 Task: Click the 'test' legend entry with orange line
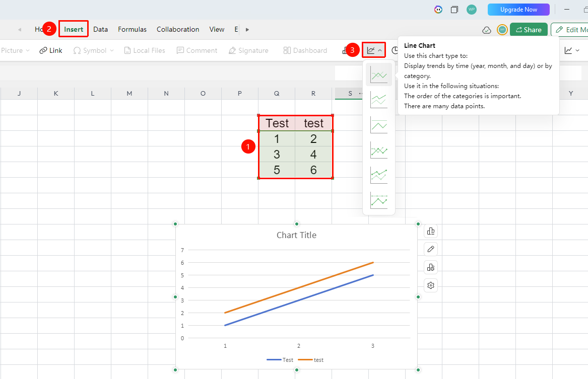(x=311, y=360)
